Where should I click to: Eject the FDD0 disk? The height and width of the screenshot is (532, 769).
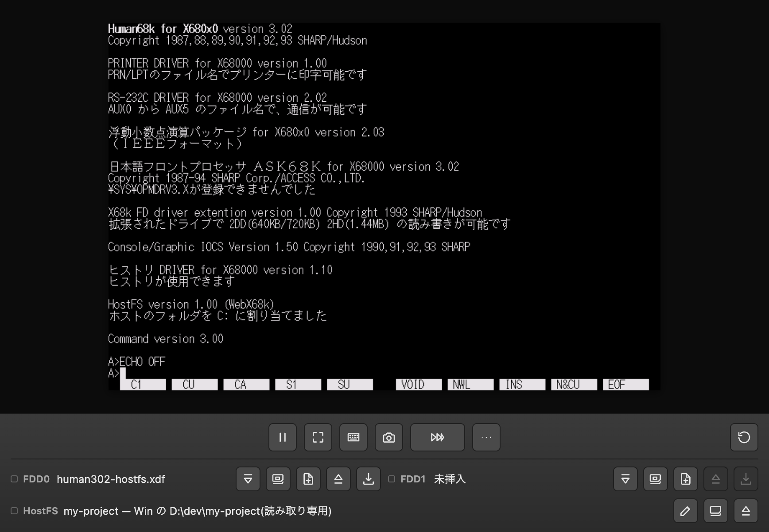point(338,479)
